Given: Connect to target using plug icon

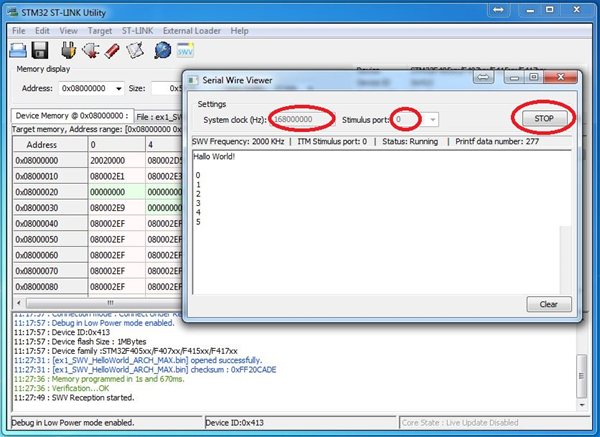Looking at the screenshot, I should [68, 50].
